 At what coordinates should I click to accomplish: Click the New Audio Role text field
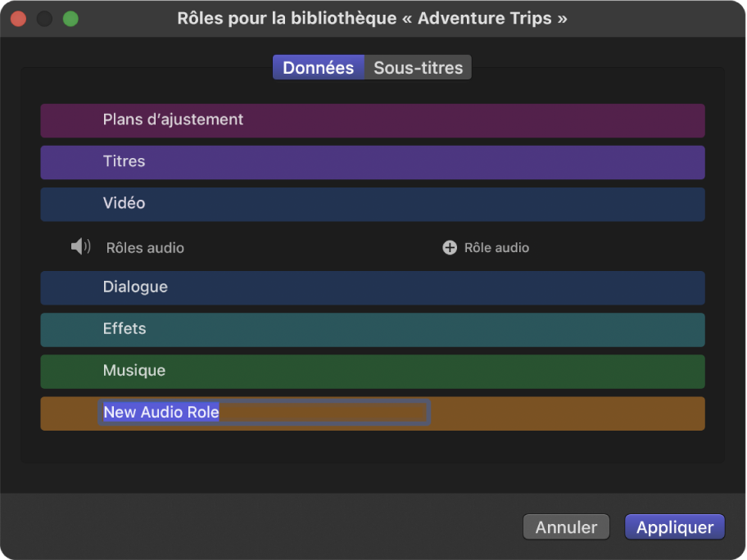pyautogui.click(x=264, y=413)
